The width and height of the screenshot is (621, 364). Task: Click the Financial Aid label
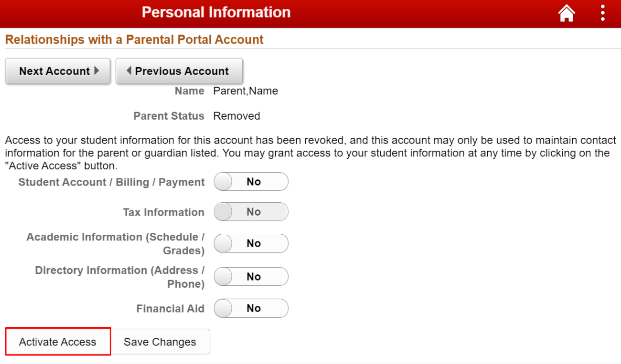coord(170,309)
